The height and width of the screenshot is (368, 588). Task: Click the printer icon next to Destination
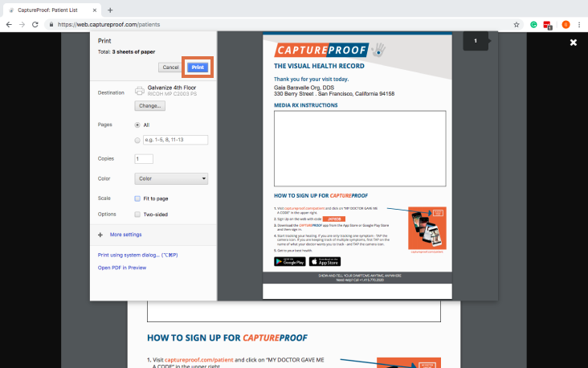click(140, 91)
